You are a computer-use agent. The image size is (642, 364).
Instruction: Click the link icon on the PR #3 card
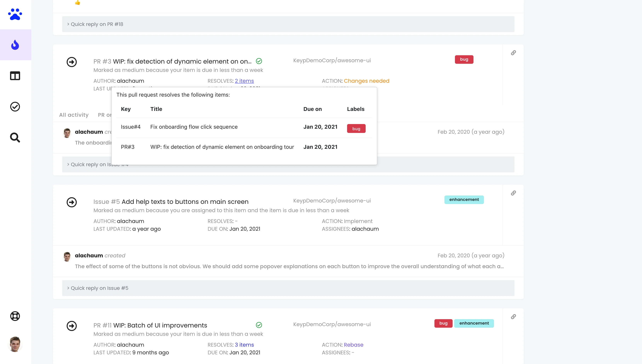pyautogui.click(x=513, y=53)
